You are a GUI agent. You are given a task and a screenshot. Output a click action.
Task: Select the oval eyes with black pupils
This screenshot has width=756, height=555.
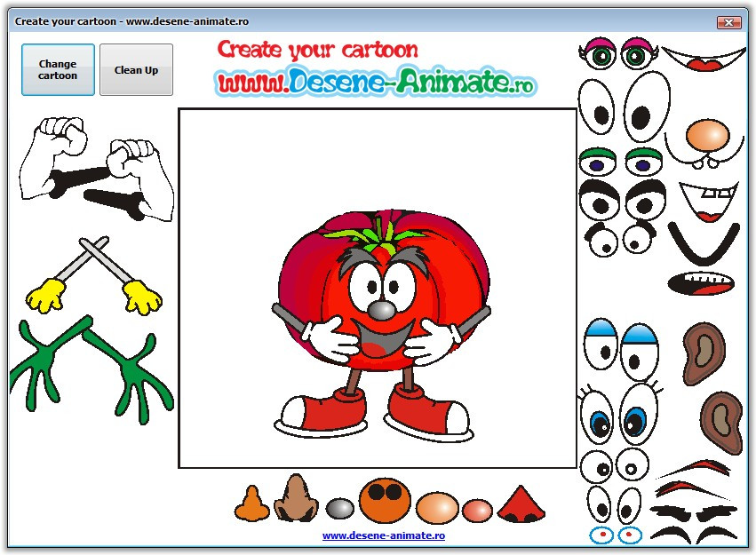614,504
